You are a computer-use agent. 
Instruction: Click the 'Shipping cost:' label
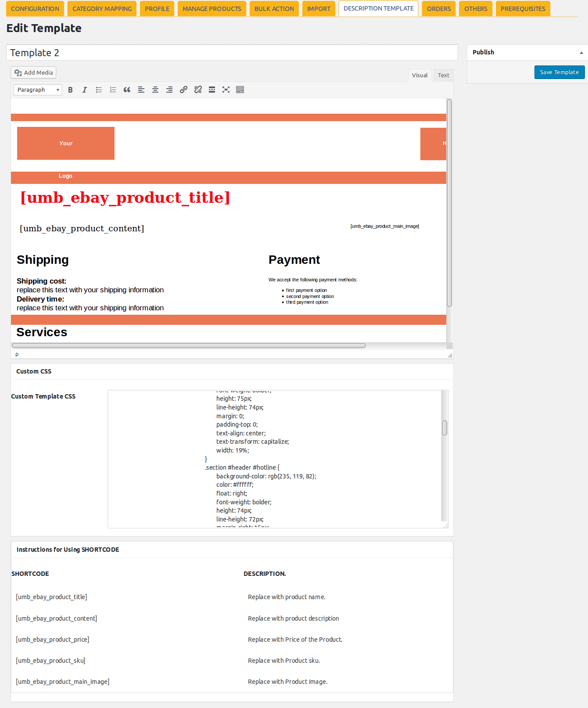(42, 281)
